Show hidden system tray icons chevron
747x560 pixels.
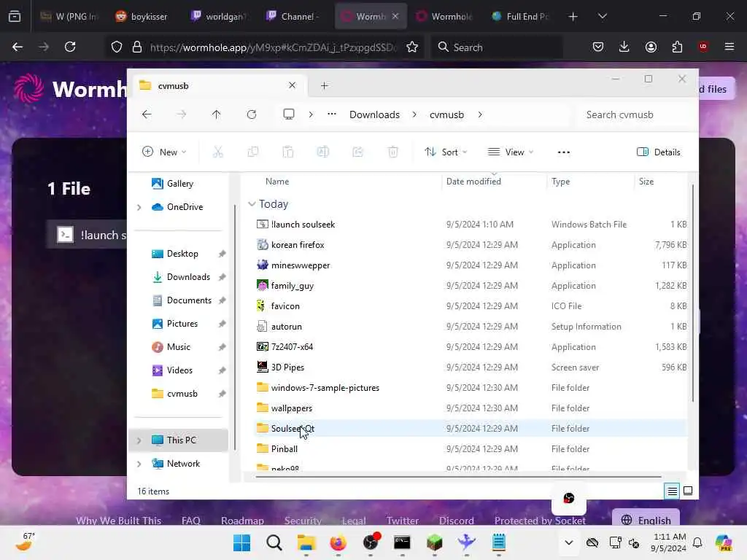[x=569, y=542]
